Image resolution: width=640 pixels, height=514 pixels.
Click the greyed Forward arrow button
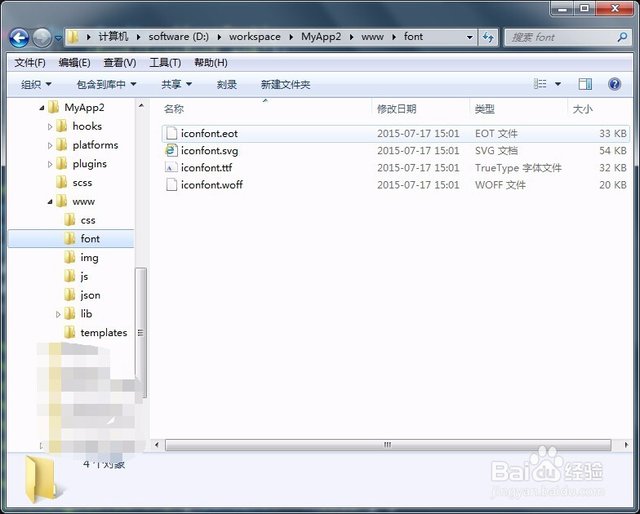(x=42, y=38)
